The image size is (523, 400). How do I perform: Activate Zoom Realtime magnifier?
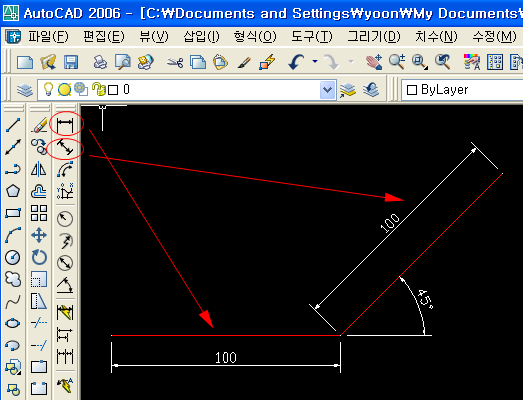coord(397,62)
